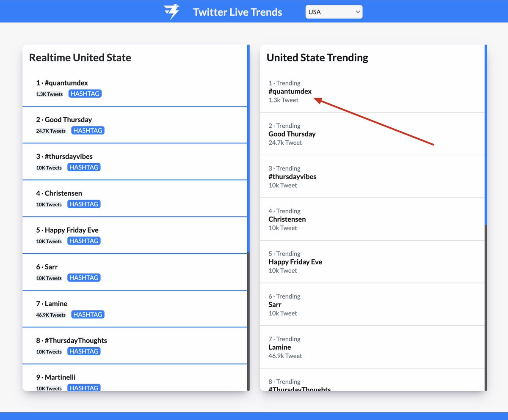The image size is (508, 420).
Task: Open Good Thursday in the Realtime list
Action: click(68, 120)
